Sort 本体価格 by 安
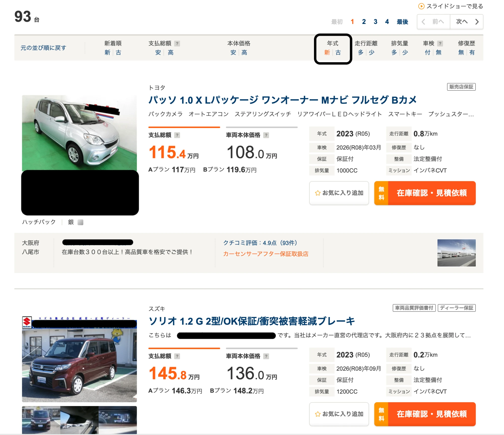504x435 pixels. (x=233, y=52)
